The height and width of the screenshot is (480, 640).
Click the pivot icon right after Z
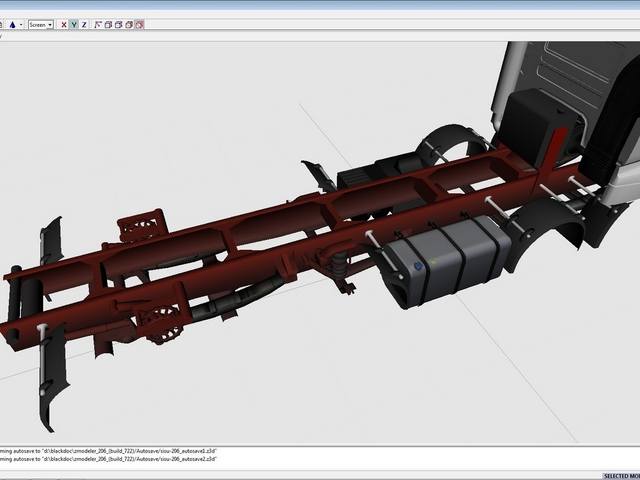tap(98, 24)
